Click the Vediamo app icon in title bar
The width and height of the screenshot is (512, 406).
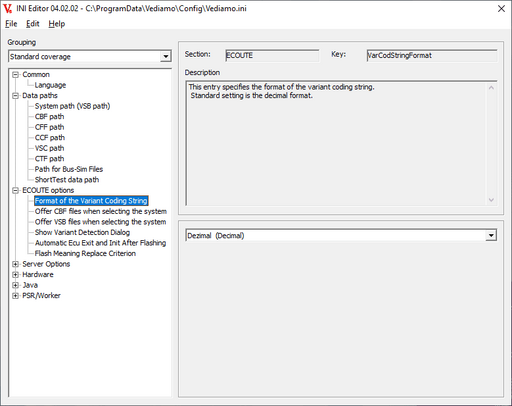[7, 8]
